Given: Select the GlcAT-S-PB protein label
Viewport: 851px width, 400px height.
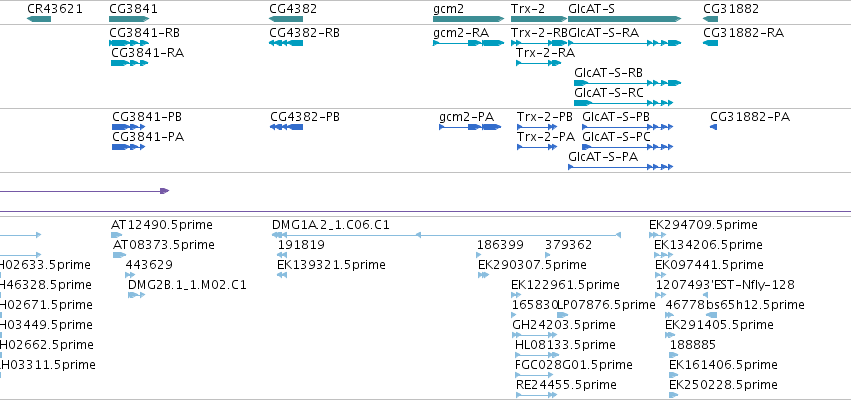Looking at the screenshot, I should point(616,117).
